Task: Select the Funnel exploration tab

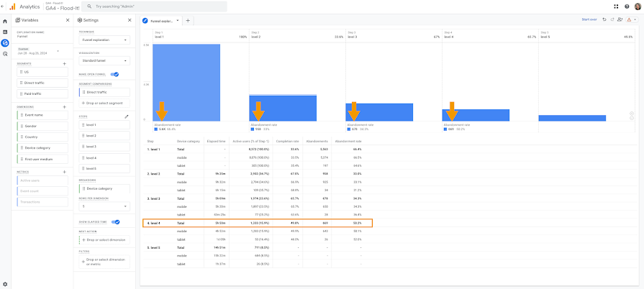Action: tap(161, 20)
